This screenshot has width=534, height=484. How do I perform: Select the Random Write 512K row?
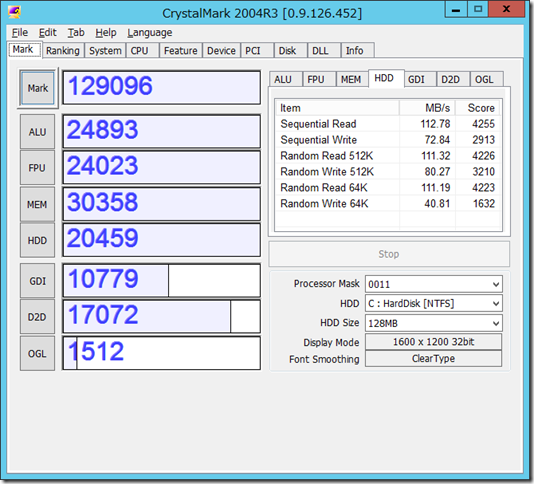(x=388, y=172)
